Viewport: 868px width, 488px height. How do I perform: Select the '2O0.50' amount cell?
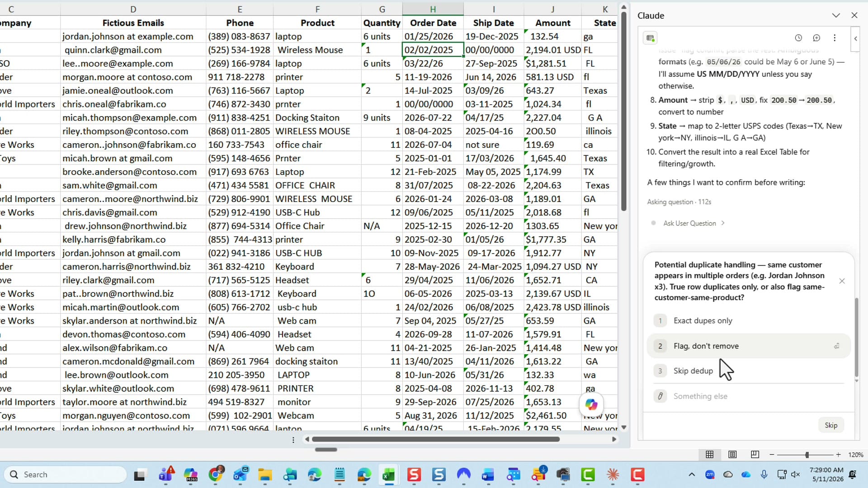[x=552, y=131]
